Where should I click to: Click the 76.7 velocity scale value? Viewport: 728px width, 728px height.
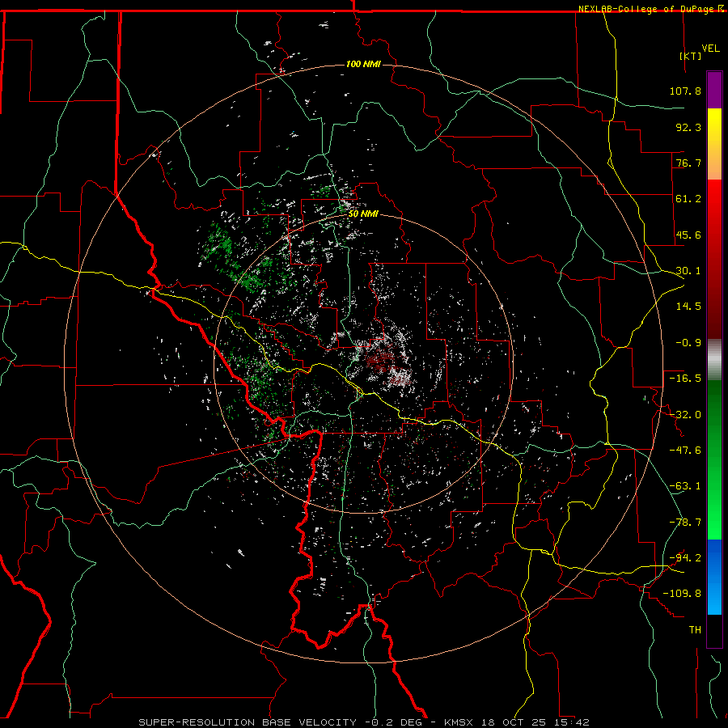point(688,163)
